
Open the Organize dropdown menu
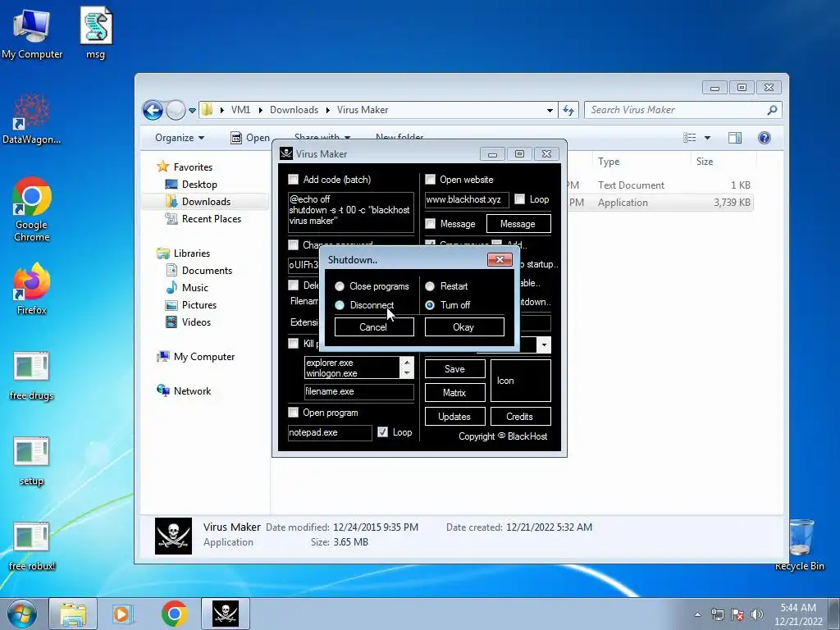click(x=180, y=138)
